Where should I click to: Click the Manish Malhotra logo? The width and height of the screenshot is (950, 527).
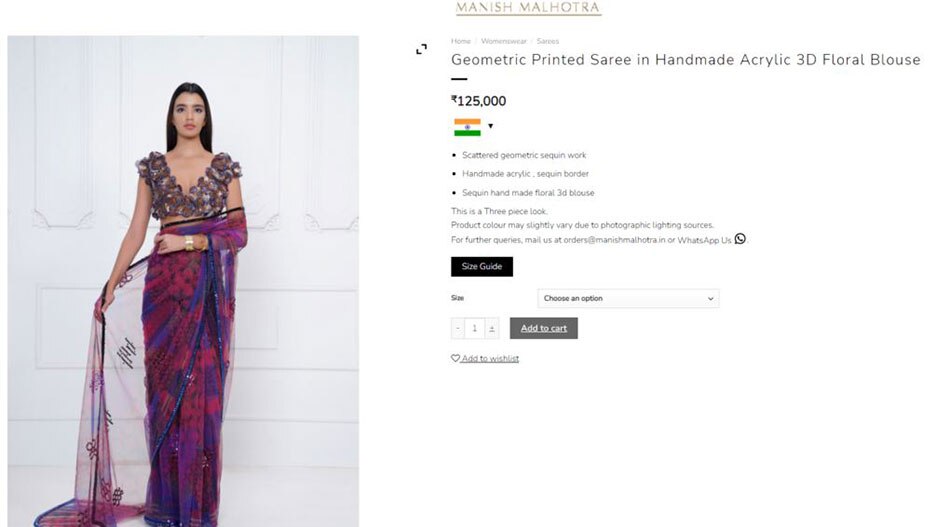(528, 9)
